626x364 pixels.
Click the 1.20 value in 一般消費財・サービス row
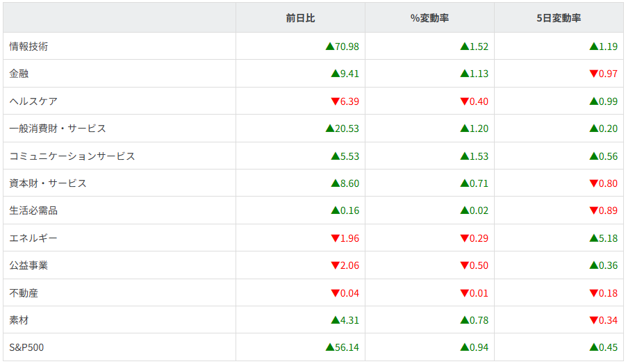click(479, 129)
